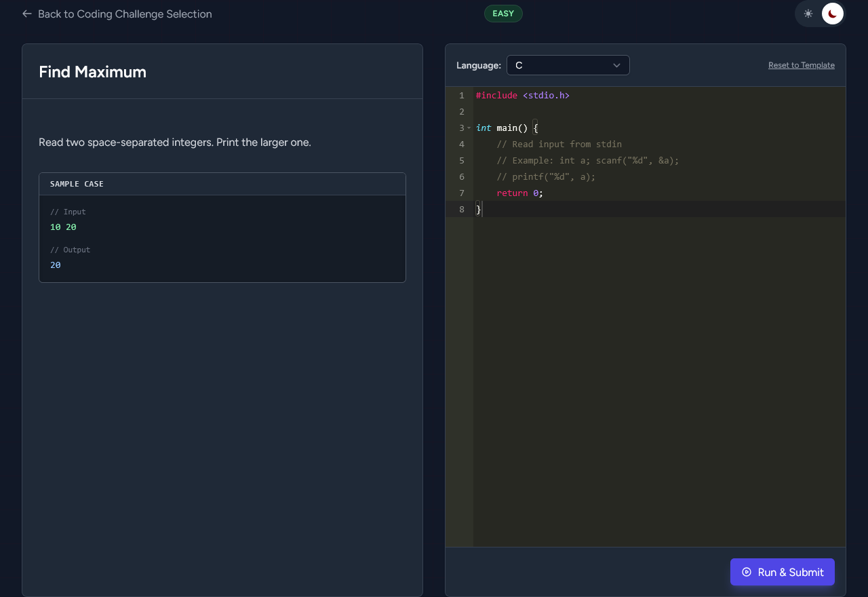
Task: Place cursor on int main() line
Action: [507, 128]
